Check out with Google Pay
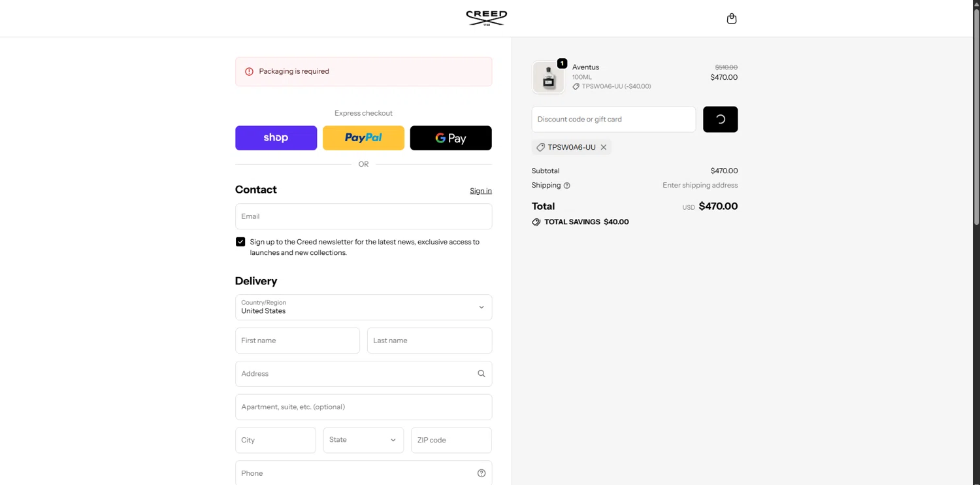Image resolution: width=980 pixels, height=485 pixels. (451, 138)
